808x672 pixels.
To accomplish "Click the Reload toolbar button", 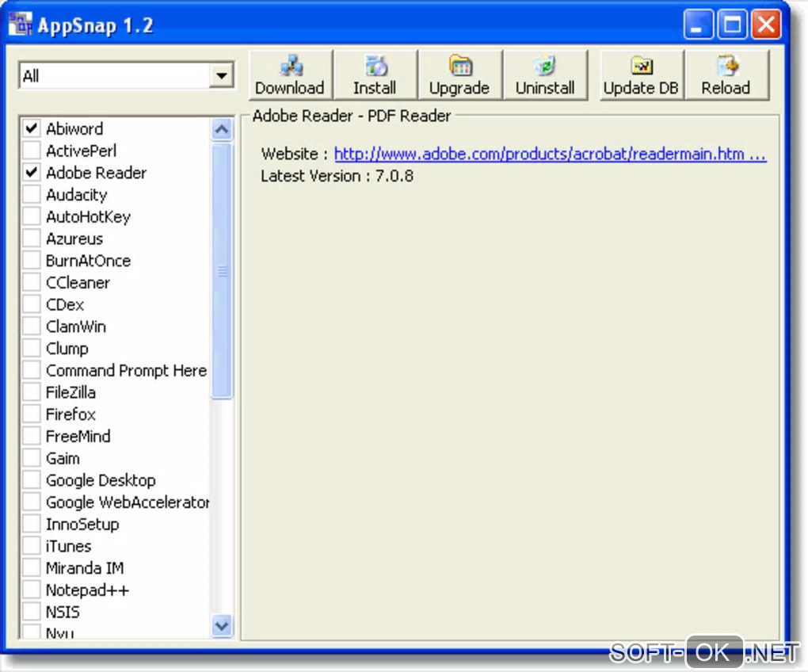I will [726, 75].
